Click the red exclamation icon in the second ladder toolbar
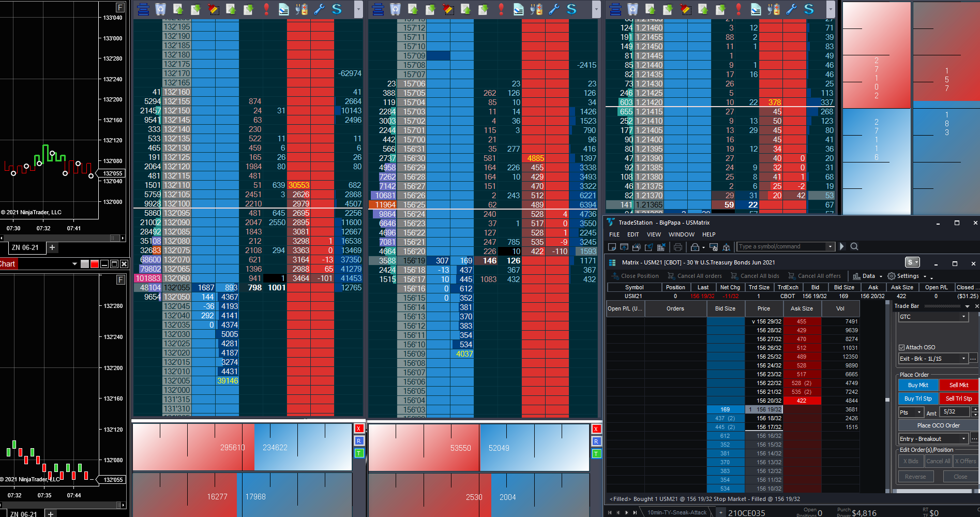Image resolution: width=980 pixels, height=517 pixels. click(501, 9)
